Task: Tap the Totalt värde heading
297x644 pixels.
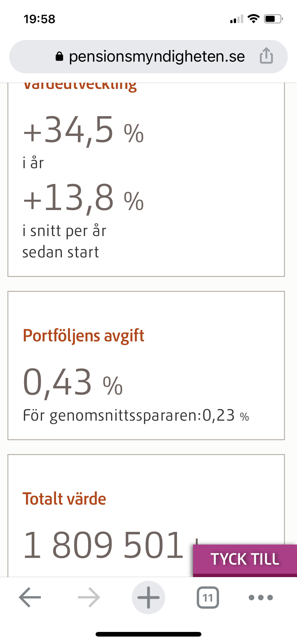Action: 64,499
